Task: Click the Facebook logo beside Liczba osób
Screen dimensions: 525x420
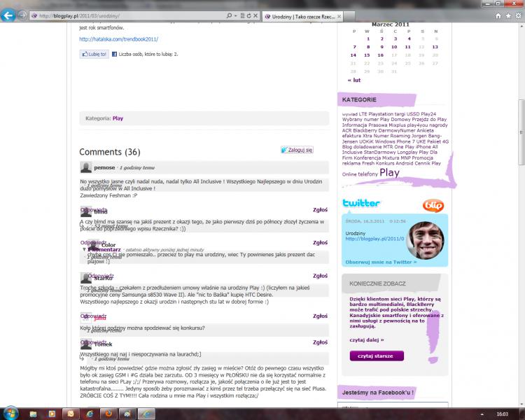Action: 114,55
